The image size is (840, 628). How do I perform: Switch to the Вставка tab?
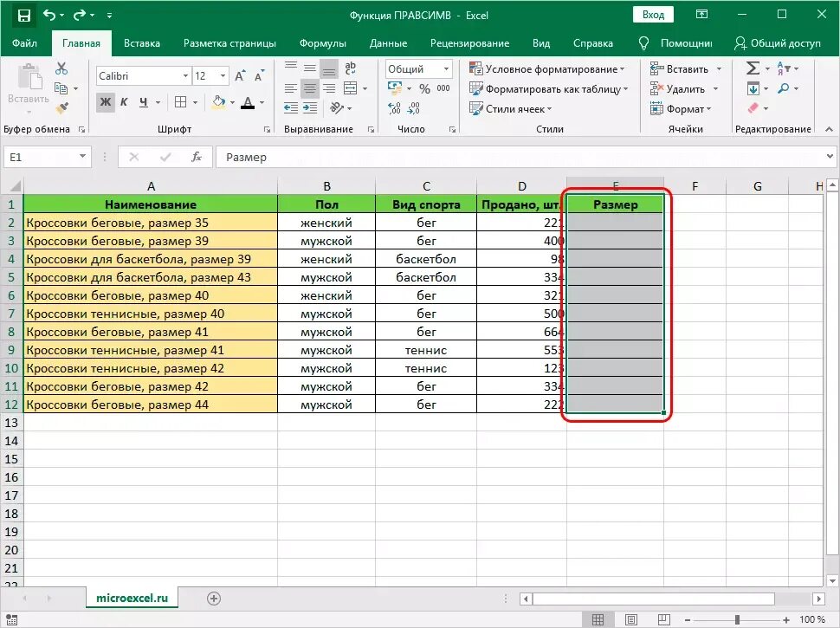click(x=141, y=43)
